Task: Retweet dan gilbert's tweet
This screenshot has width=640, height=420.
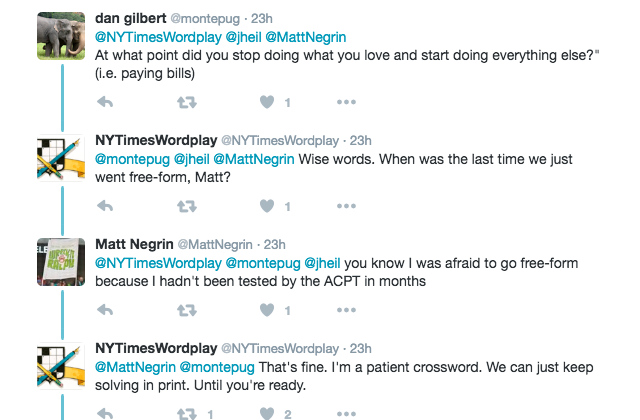Action: pos(186,102)
